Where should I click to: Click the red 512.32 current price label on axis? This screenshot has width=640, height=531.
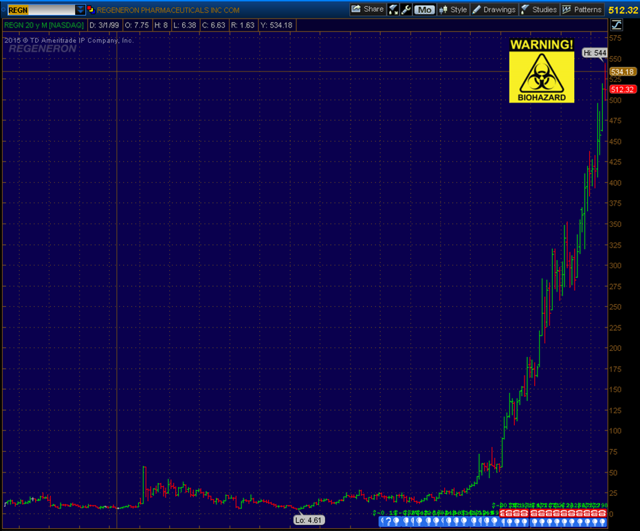[x=622, y=89]
